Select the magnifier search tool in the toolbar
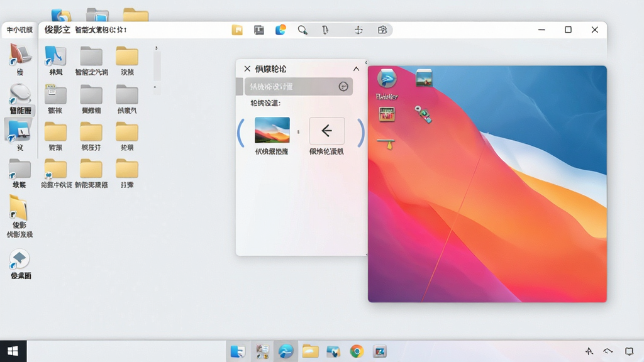This screenshot has width=644, height=362. pos(303,30)
